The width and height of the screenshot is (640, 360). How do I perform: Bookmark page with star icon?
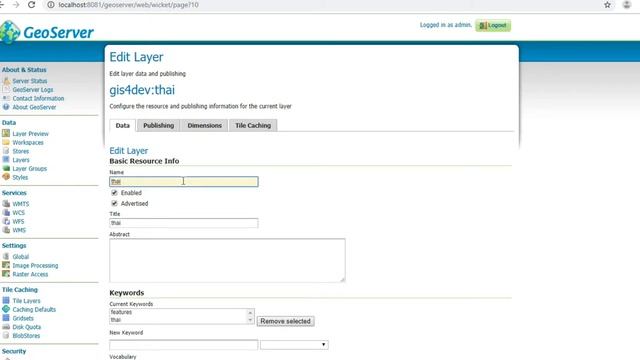(x=607, y=5)
